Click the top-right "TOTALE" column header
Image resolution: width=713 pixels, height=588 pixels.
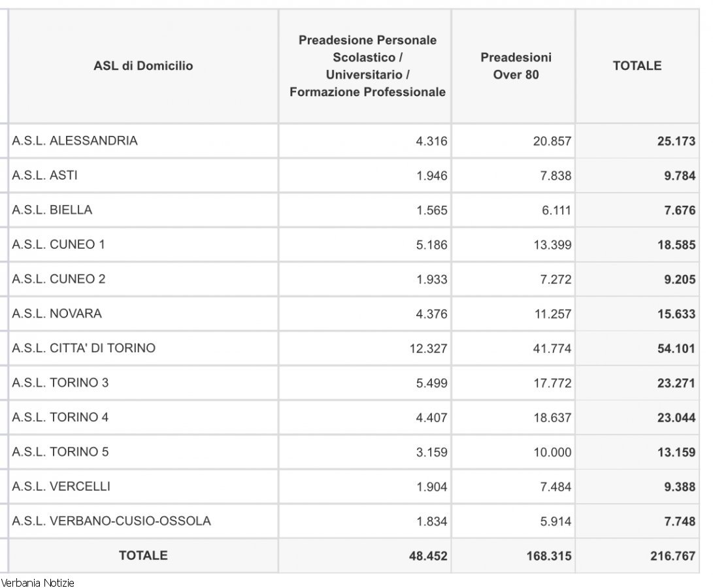click(637, 66)
